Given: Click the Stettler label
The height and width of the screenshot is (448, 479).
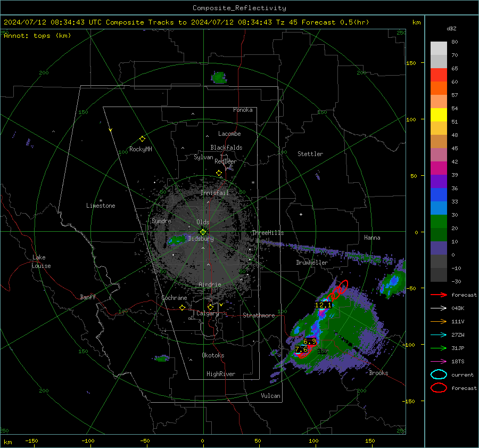Looking at the screenshot, I should pyautogui.click(x=310, y=154).
